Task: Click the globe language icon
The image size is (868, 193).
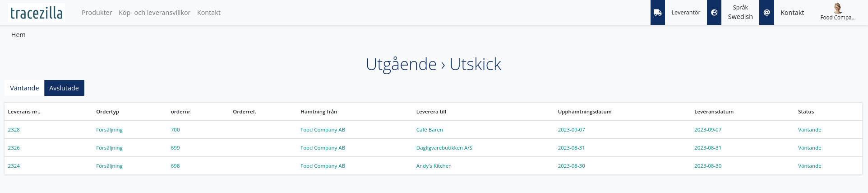Action: coord(714,13)
